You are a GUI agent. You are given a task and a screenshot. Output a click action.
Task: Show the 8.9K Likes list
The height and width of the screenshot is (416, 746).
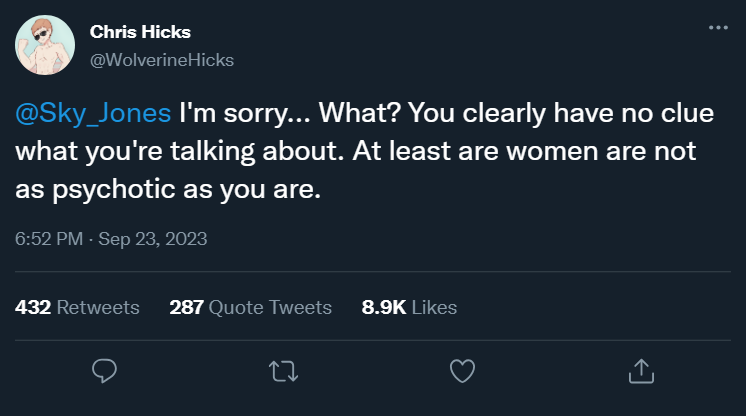point(409,307)
